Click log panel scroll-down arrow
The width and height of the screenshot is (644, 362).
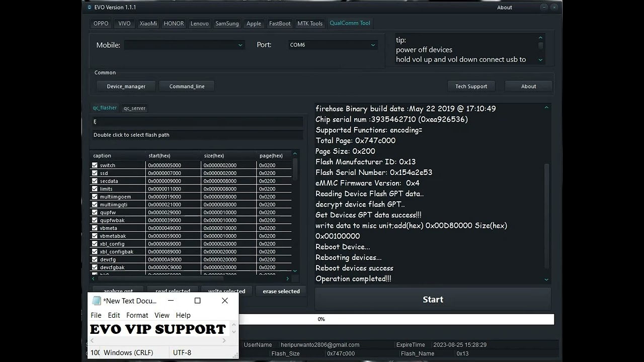tap(546, 280)
